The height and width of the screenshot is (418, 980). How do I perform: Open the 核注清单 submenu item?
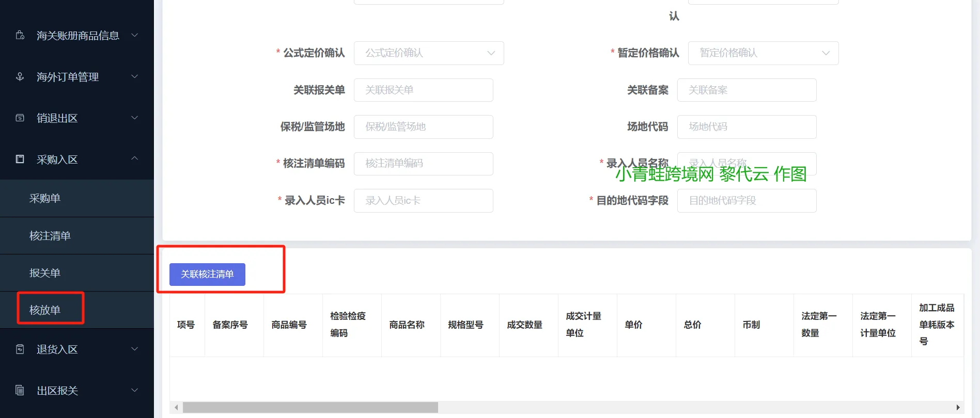click(50, 236)
